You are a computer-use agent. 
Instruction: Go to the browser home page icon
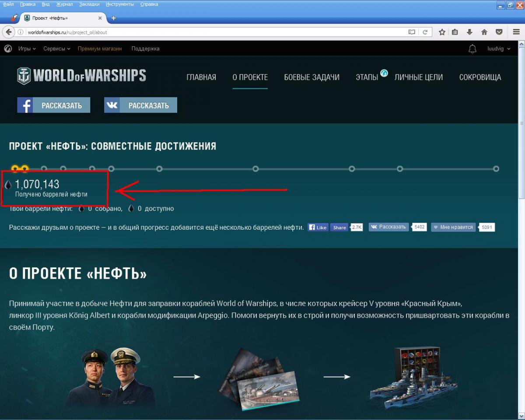(484, 32)
